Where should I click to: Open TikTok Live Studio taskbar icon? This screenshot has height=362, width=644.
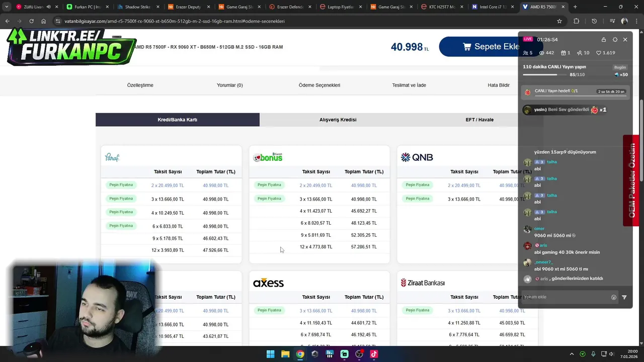(374, 354)
